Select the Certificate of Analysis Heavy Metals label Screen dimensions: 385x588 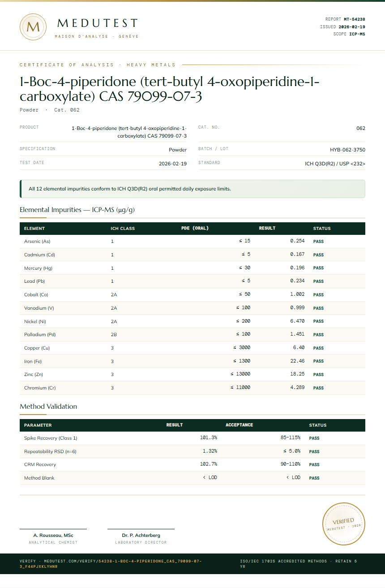pyautogui.click(x=98, y=65)
